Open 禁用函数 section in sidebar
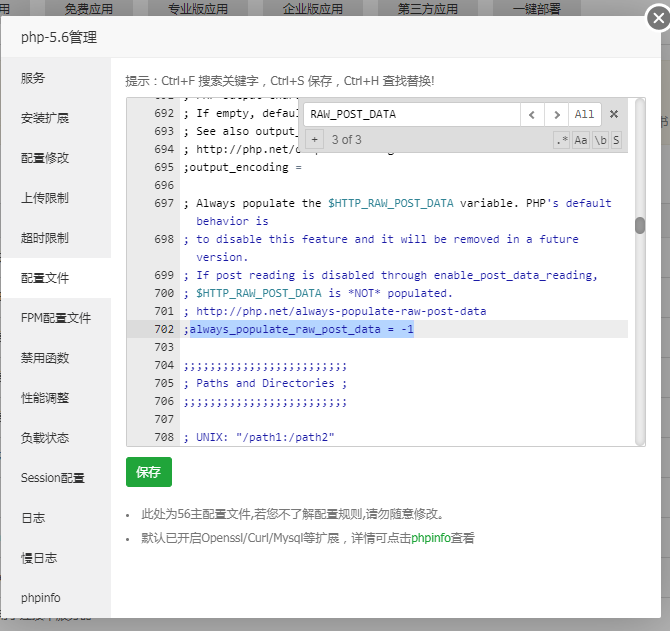 tap(56, 358)
